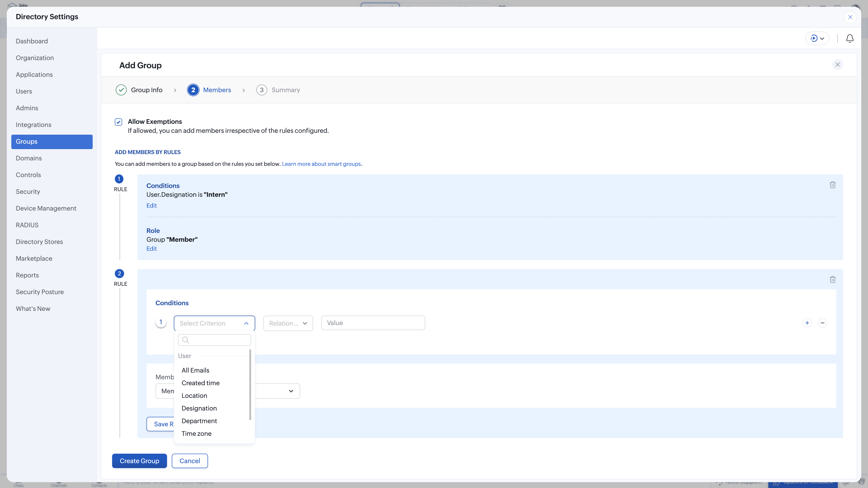The width and height of the screenshot is (868, 488).
Task: Delete rule 1 with trash icon
Action: (832, 185)
